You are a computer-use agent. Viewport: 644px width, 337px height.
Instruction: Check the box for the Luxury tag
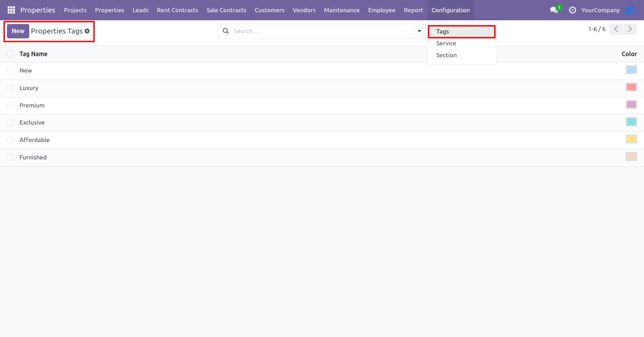[10, 88]
